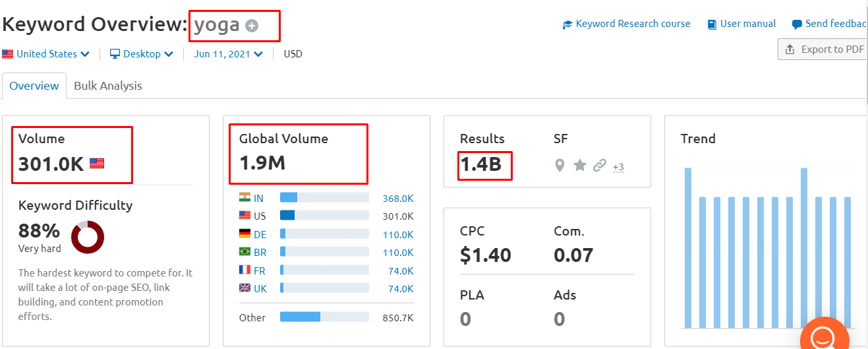Click the site links chain SERP feature icon

coord(599,166)
